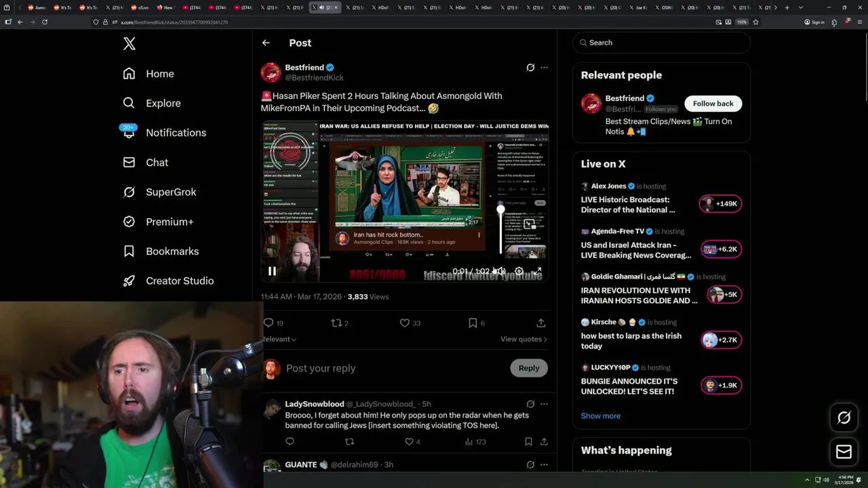Open the Bestfriend post author name
This screenshot has width=868, height=488.
pyautogui.click(x=304, y=67)
